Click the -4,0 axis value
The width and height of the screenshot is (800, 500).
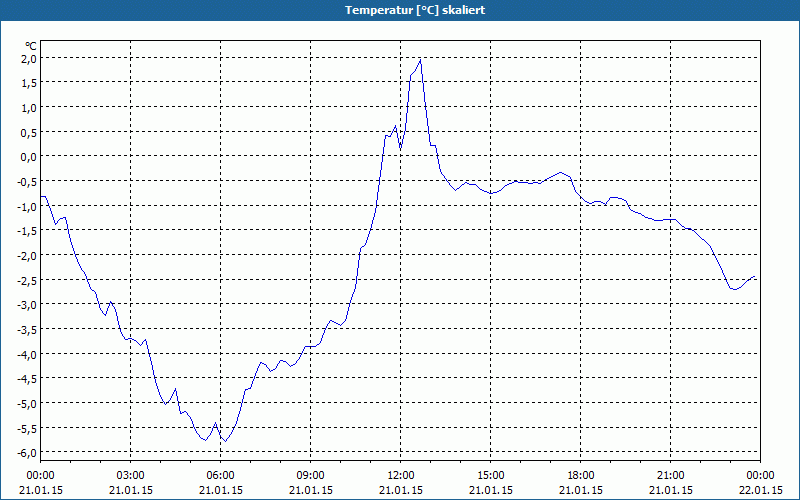click(x=28, y=354)
